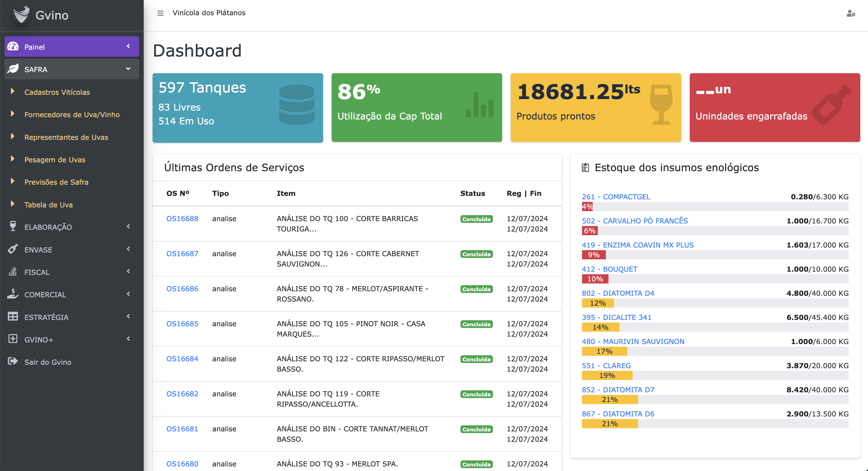Screen dimensions: 868x471
Task: Click the SAFRA leaf icon
Action: [13, 69]
